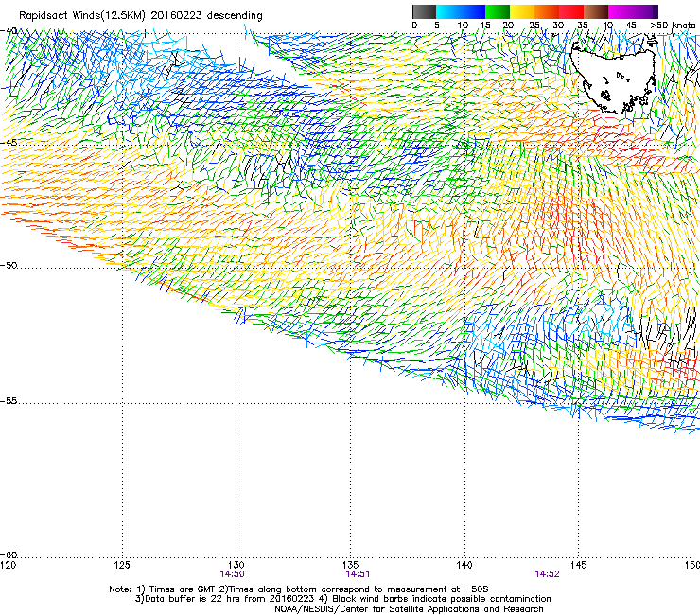Click the magenta-purple 40-50 knots legend swatch
Image resolution: width=700 pixels, height=615 pixels.
[633, 11]
